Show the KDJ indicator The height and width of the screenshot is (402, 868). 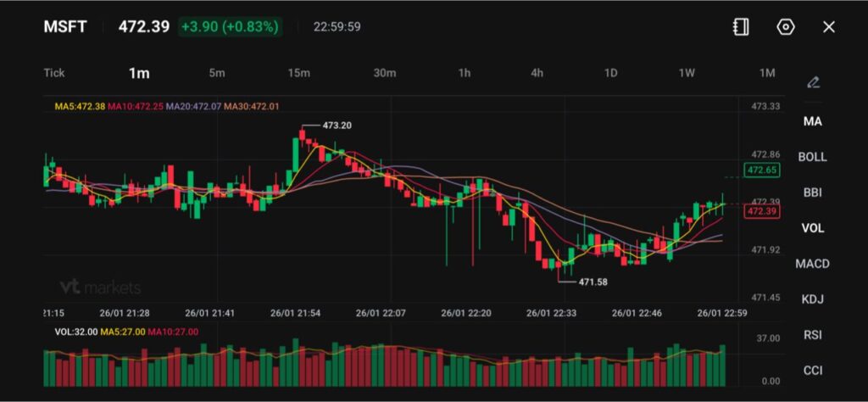pos(812,299)
